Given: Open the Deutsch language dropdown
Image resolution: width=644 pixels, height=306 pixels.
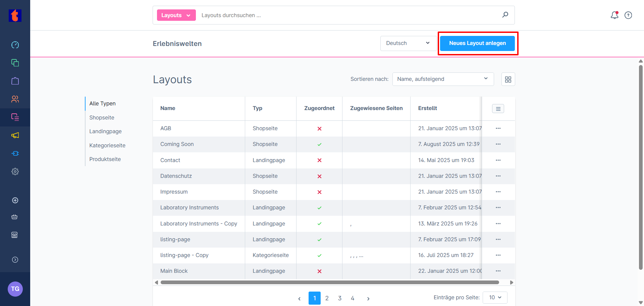Looking at the screenshot, I should pyautogui.click(x=408, y=43).
